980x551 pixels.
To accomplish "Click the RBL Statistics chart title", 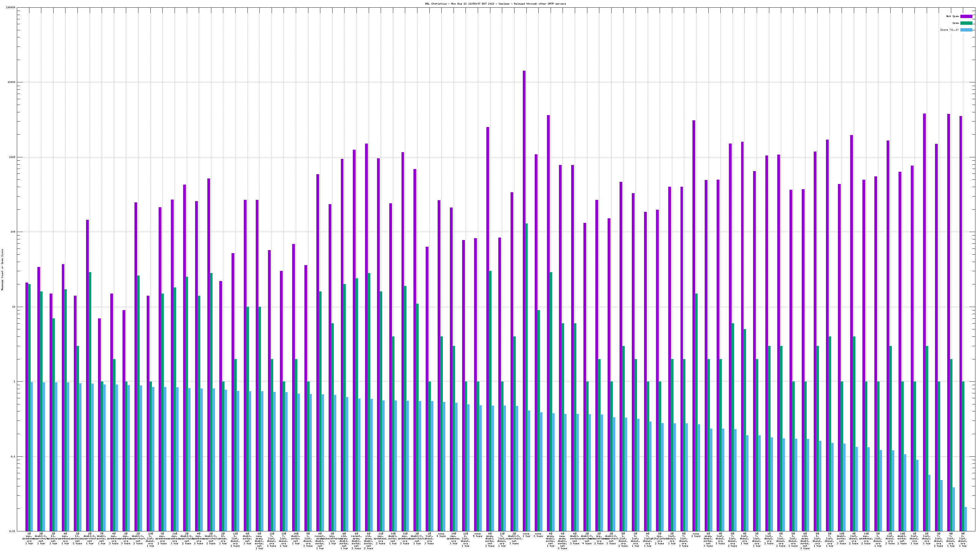I will tap(495, 4).
